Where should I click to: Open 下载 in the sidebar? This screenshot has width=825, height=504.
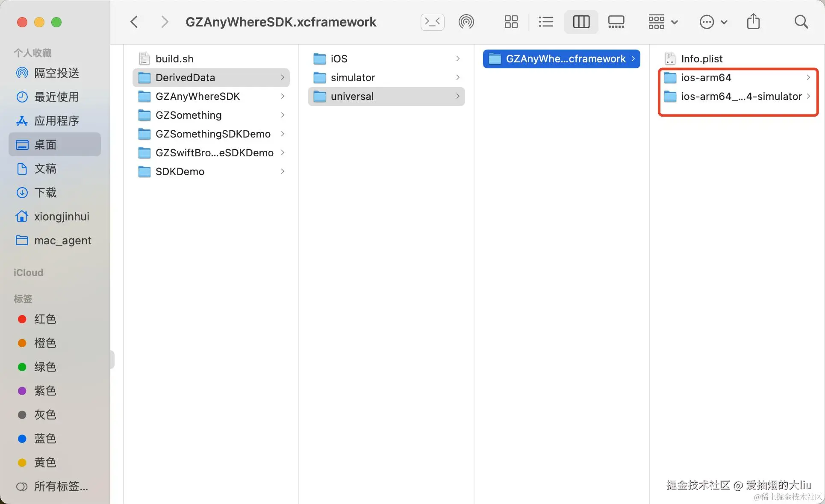point(45,193)
